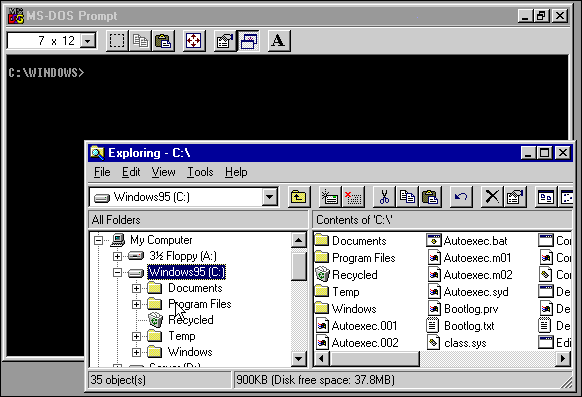Image resolution: width=582 pixels, height=397 pixels.
Task: Click the Delete X toolbar icon
Action: click(x=492, y=197)
